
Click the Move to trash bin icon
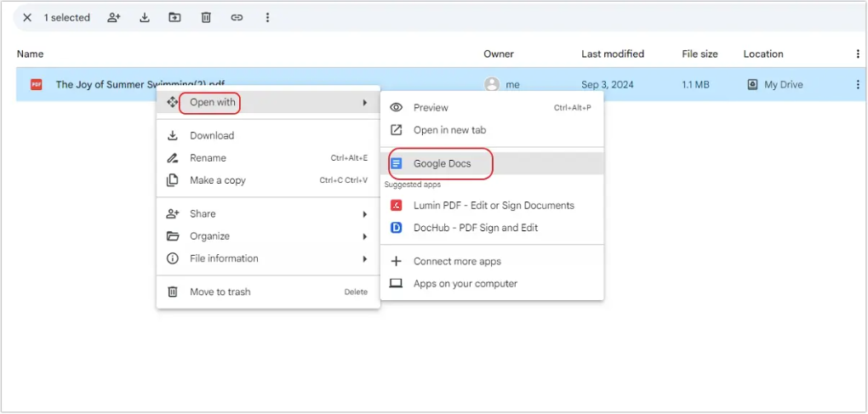173,292
